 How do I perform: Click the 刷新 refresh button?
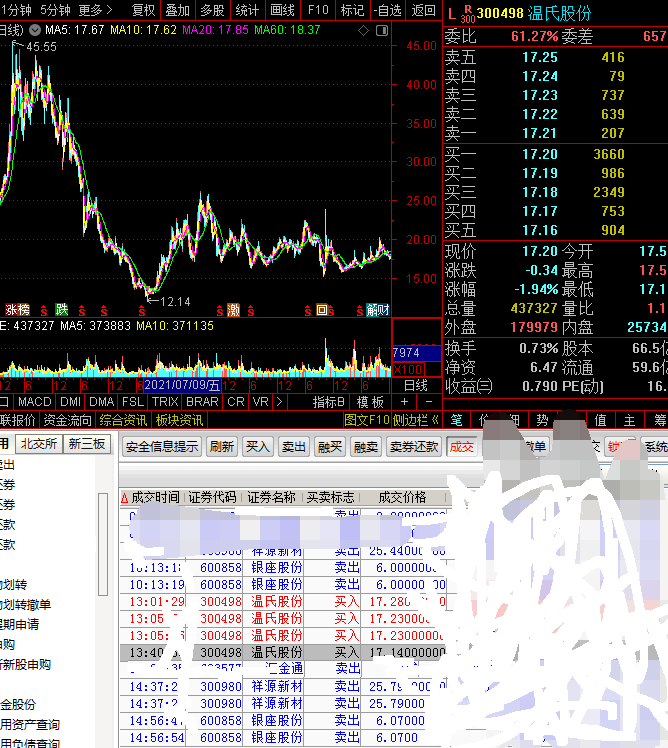[x=222, y=447]
